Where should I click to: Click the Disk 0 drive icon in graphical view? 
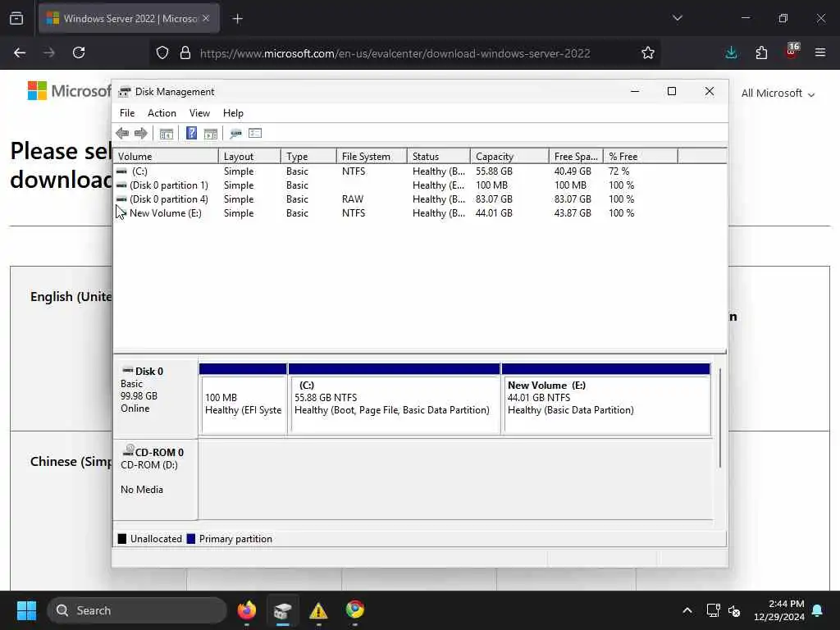tap(128, 370)
